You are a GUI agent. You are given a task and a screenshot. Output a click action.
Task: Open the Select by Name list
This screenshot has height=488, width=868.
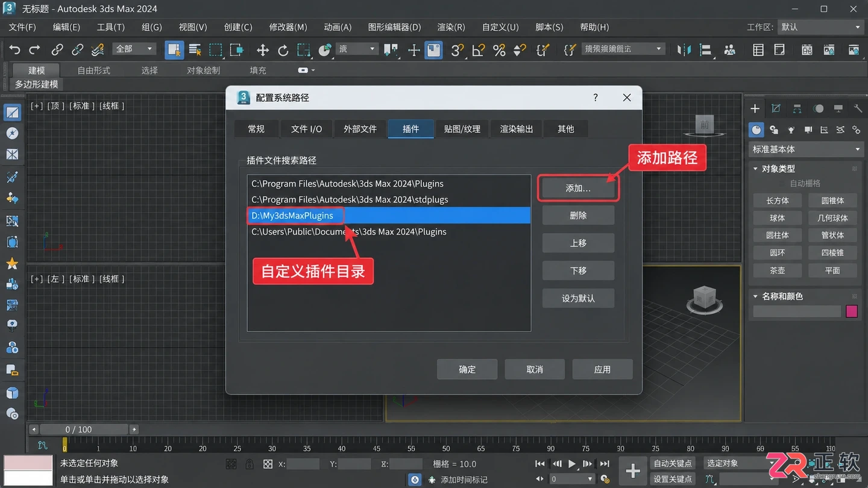tap(195, 50)
